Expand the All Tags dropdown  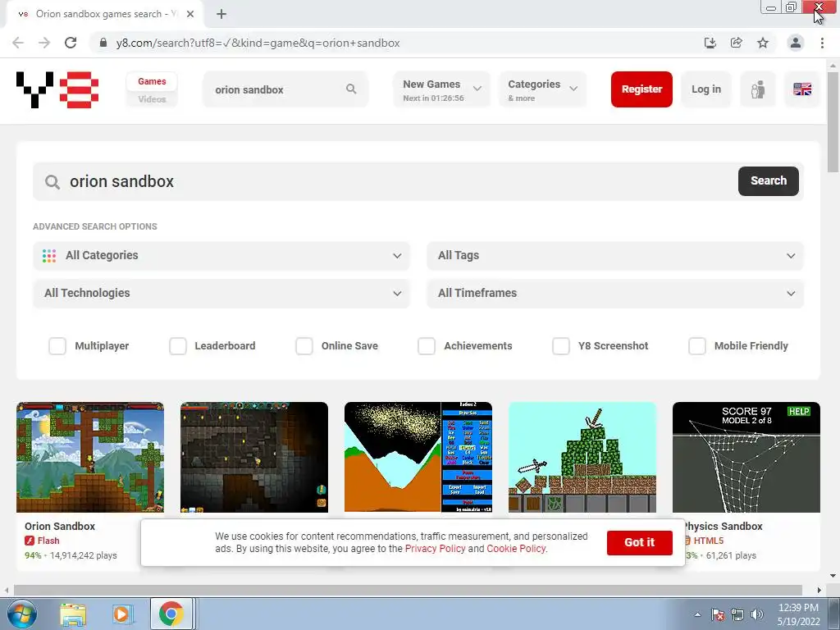pos(615,256)
